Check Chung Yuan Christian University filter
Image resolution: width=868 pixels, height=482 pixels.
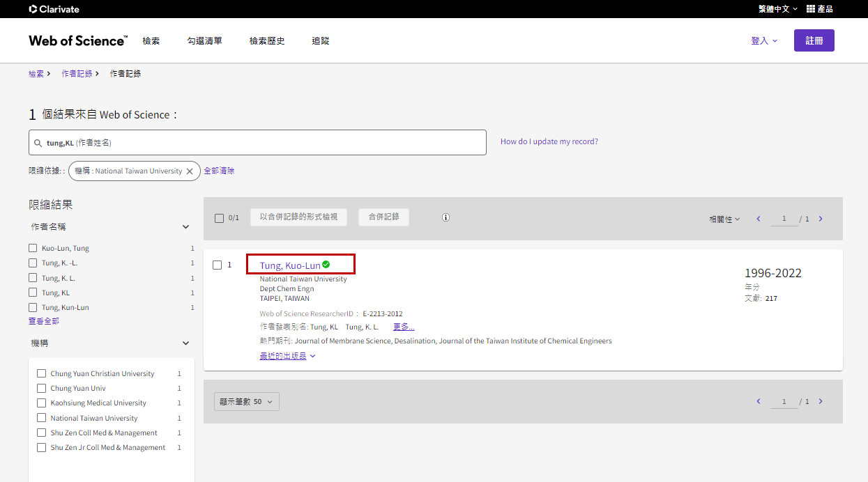41,373
